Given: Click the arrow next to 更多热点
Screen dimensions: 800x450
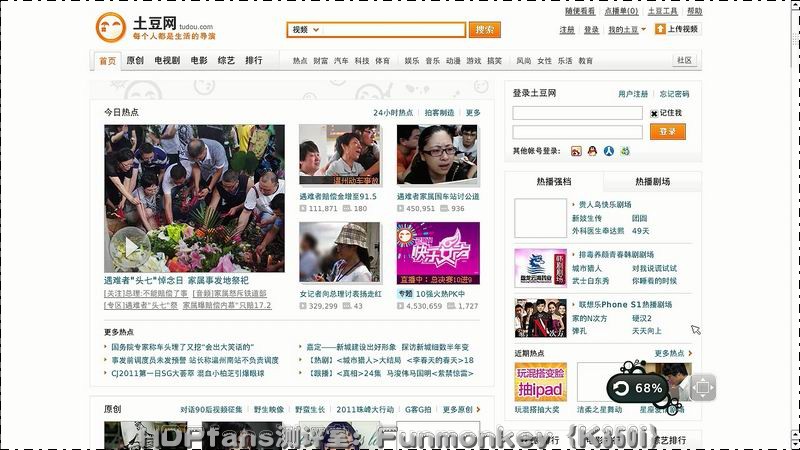Looking at the screenshot, I should tap(690, 353).
